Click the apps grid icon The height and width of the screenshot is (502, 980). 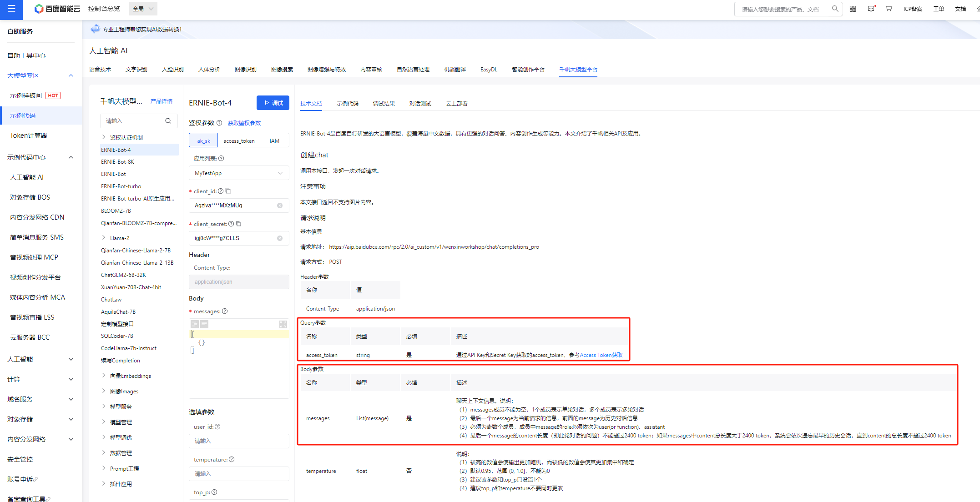point(853,9)
